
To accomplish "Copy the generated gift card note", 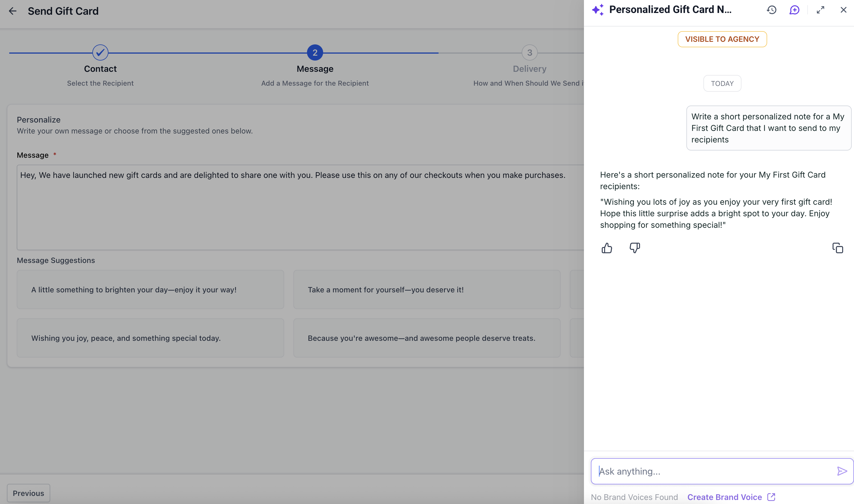I will (837, 248).
